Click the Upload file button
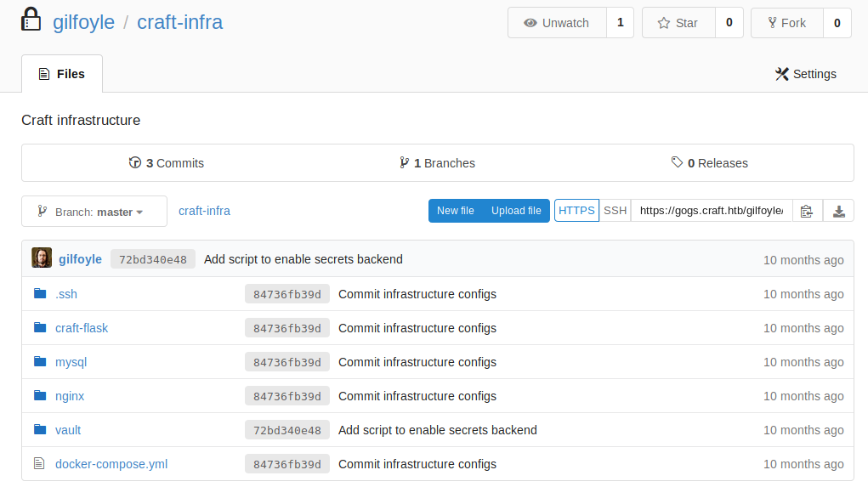This screenshot has height=487, width=868. coord(516,211)
